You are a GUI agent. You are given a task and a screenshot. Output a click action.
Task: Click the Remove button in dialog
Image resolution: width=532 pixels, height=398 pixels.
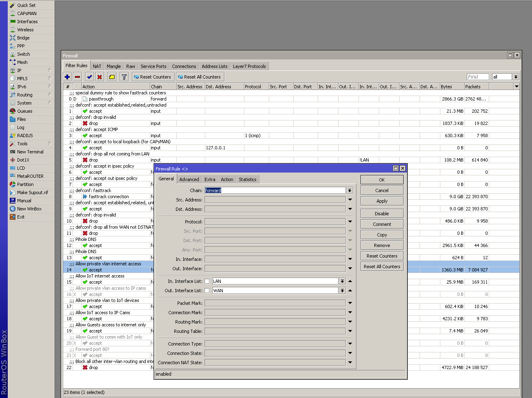(x=382, y=245)
